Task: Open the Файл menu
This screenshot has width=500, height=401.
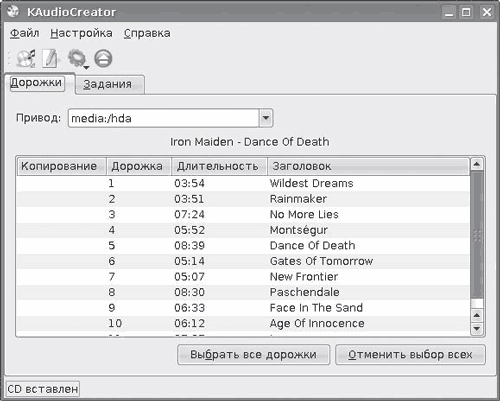Action: point(24,33)
